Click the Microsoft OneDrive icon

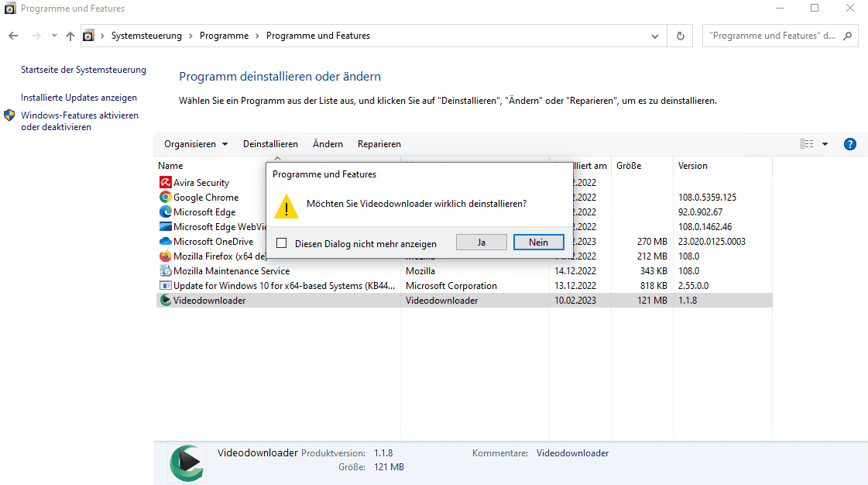coord(165,241)
